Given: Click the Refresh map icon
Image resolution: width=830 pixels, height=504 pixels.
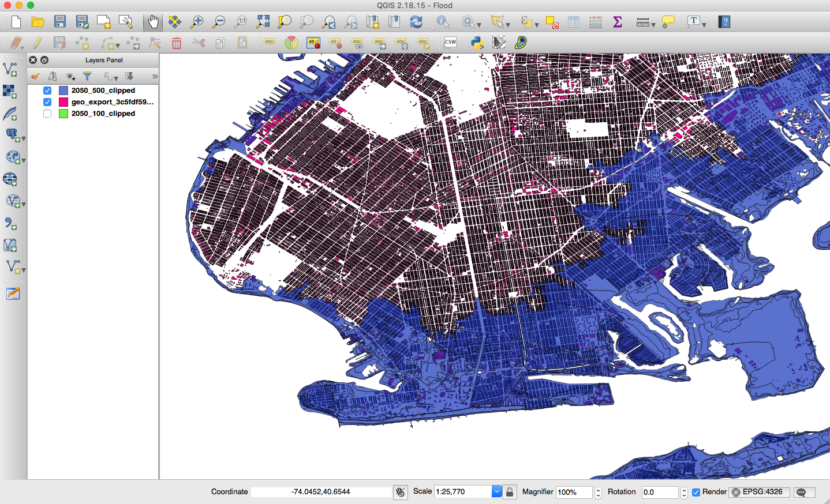Looking at the screenshot, I should coord(416,22).
